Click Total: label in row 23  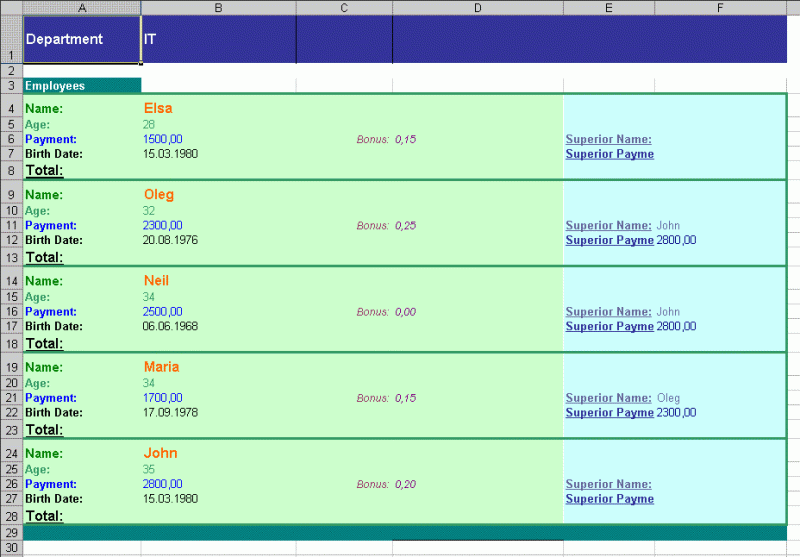[x=44, y=429]
